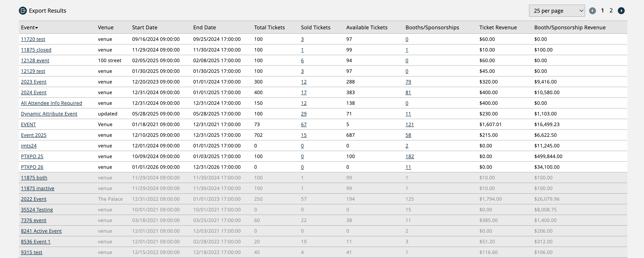Open the 2023 Event link
Image resolution: width=644 pixels, height=258 pixels.
[x=34, y=82]
